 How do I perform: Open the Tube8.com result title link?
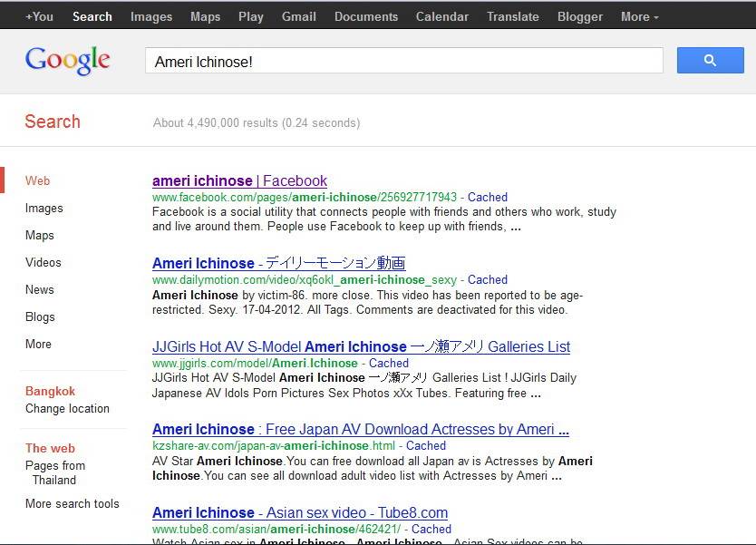(x=300, y=512)
